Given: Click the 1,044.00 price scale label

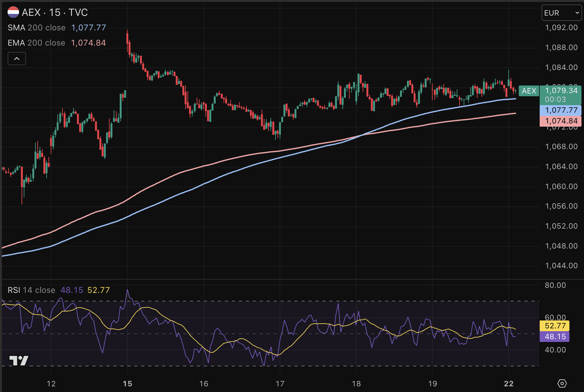Looking at the screenshot, I should [x=561, y=266].
